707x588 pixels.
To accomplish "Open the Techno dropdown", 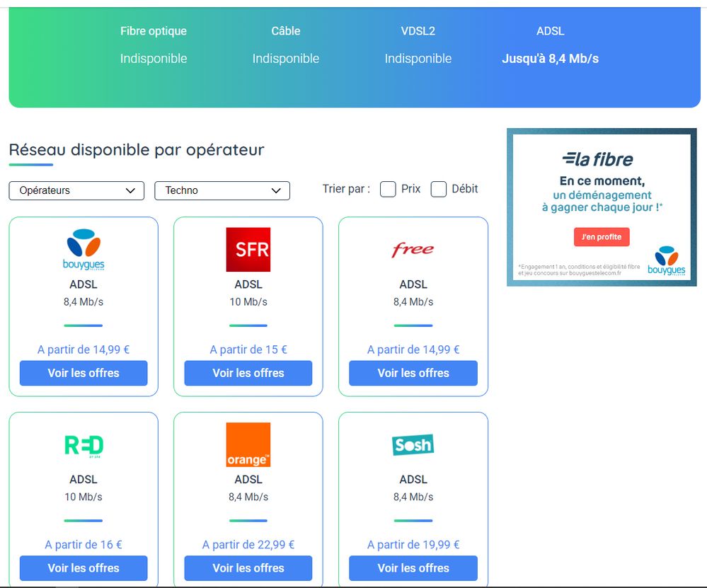I will pyautogui.click(x=222, y=191).
